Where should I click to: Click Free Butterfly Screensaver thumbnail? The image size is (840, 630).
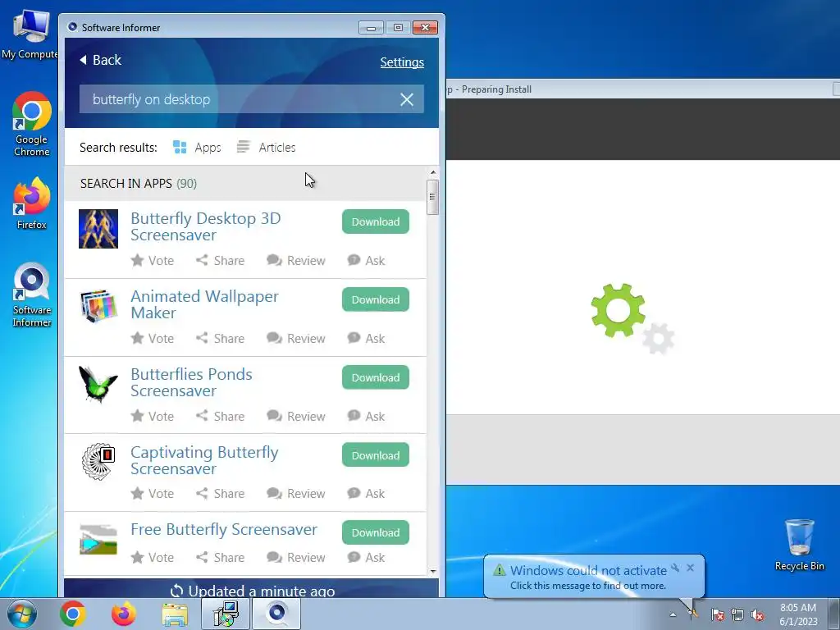click(98, 540)
